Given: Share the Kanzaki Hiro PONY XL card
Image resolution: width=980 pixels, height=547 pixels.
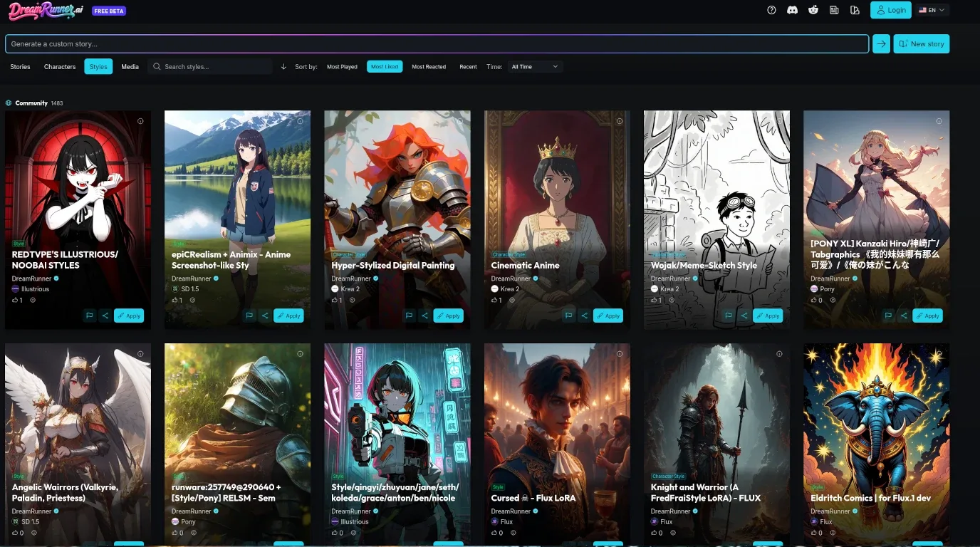Looking at the screenshot, I should pos(904,316).
